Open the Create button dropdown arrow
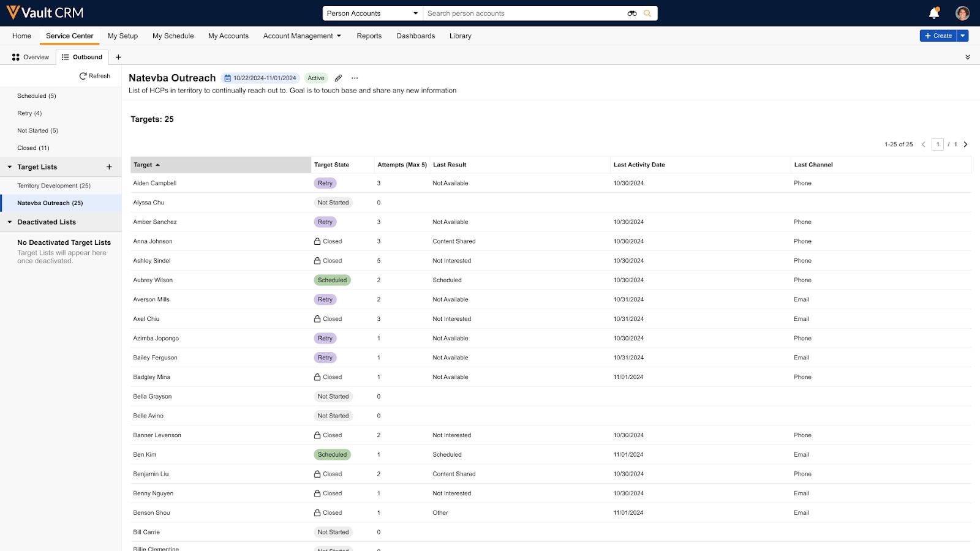980x551 pixels. (x=963, y=36)
